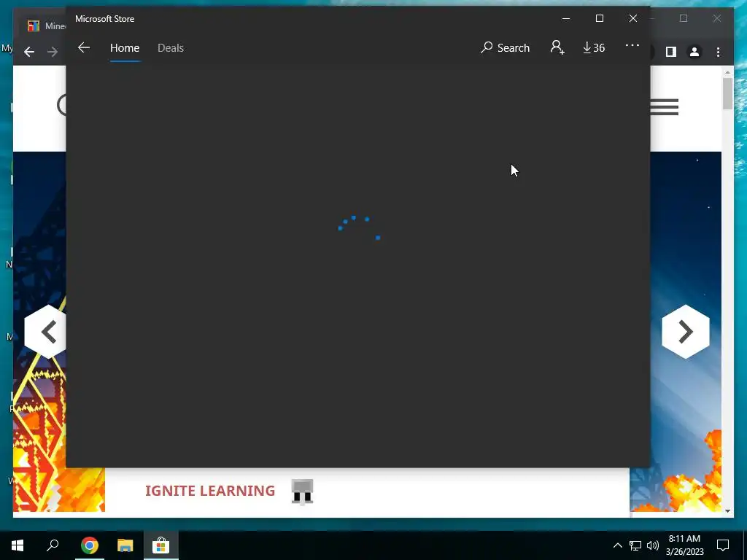Viewport: 747px width, 560px height.
Task: Open the Chrome profile avatar
Action: pos(694,52)
